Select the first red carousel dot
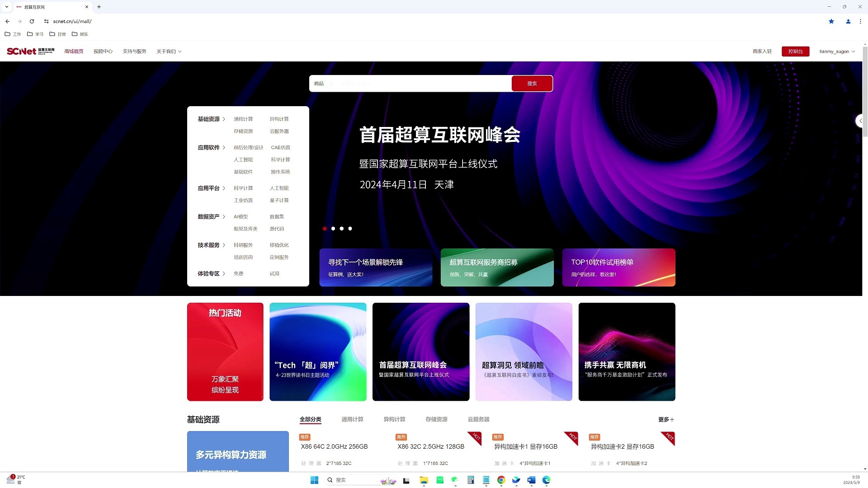Viewport: 868px width, 488px height. click(x=325, y=229)
